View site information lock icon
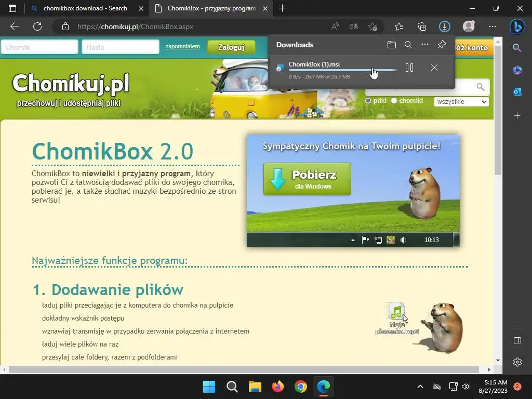532x399 pixels. (x=65, y=26)
